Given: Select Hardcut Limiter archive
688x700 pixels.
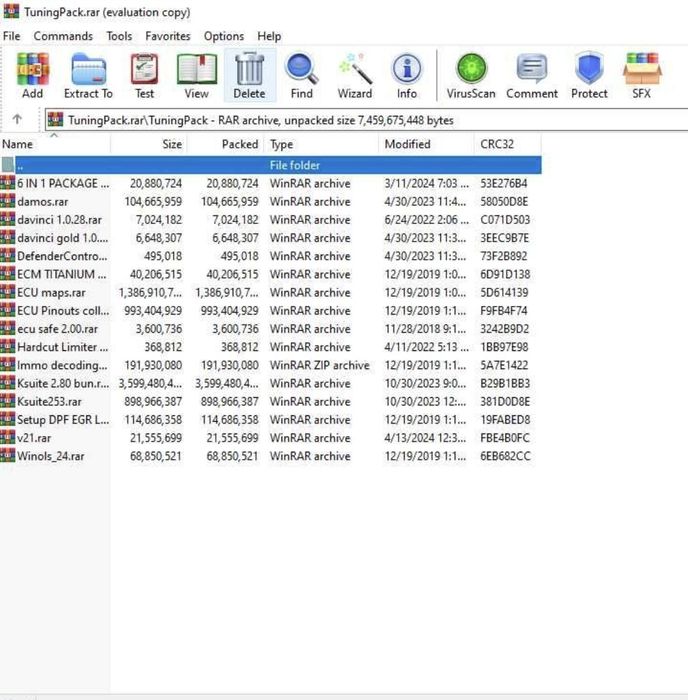Looking at the screenshot, I should (63, 347).
